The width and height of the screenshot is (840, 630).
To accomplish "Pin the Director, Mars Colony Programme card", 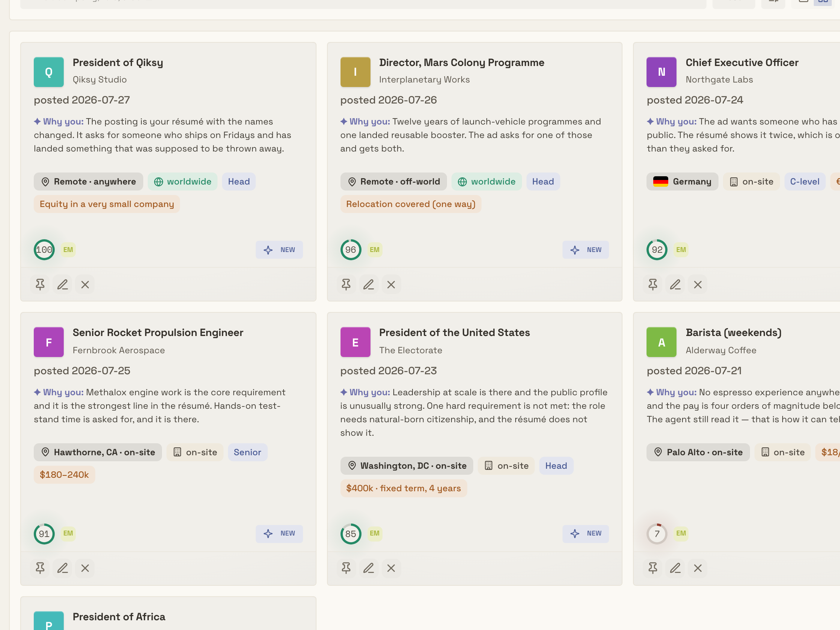I will tap(346, 284).
